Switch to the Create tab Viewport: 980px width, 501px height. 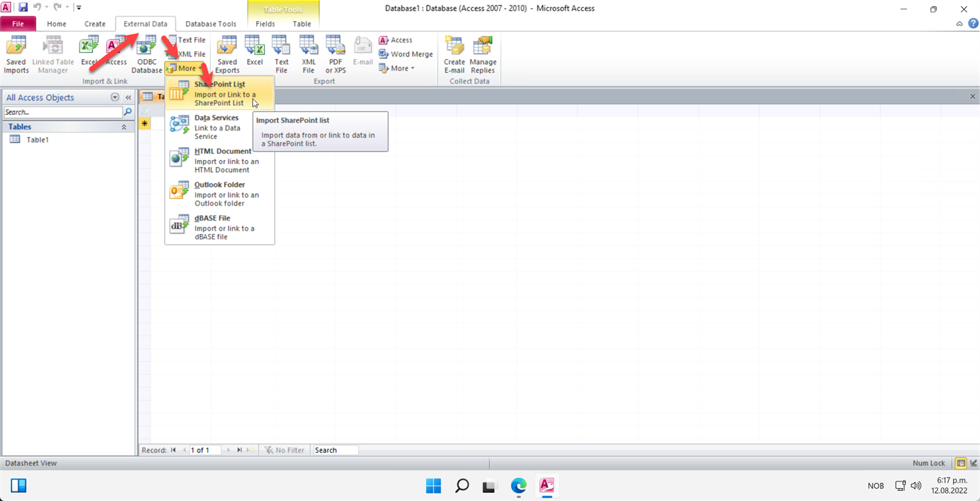(95, 24)
